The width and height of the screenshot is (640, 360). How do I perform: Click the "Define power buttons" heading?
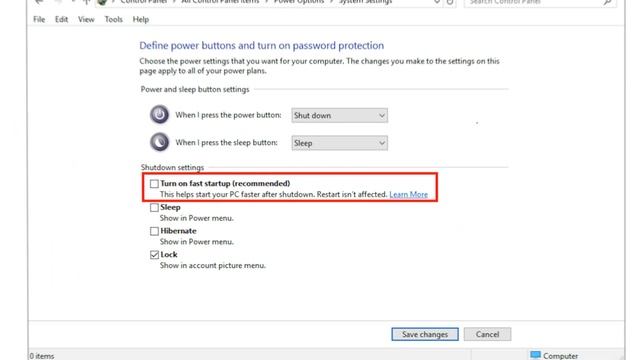click(x=262, y=45)
